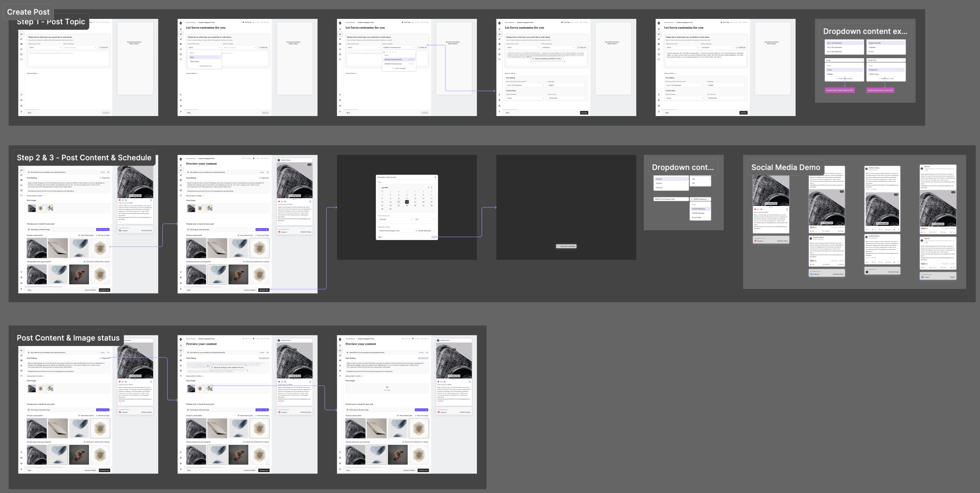This screenshot has width=980, height=493.
Task: Select Cake Factory in open brand voice dropdown
Action: pos(205,61)
